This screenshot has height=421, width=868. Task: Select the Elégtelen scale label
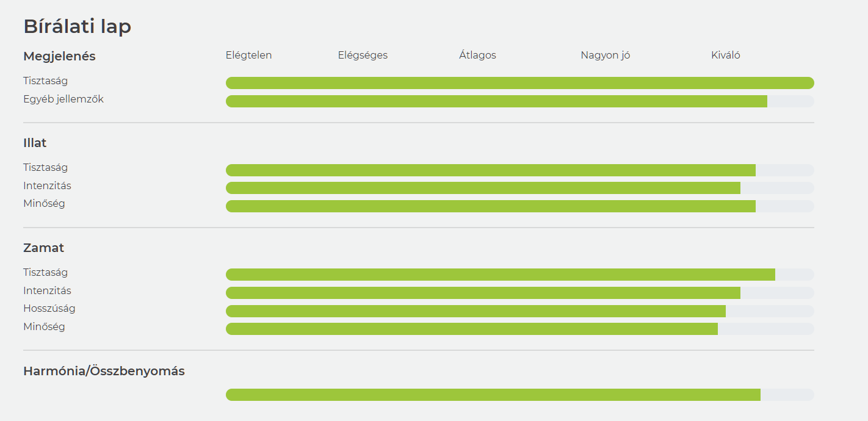point(248,56)
